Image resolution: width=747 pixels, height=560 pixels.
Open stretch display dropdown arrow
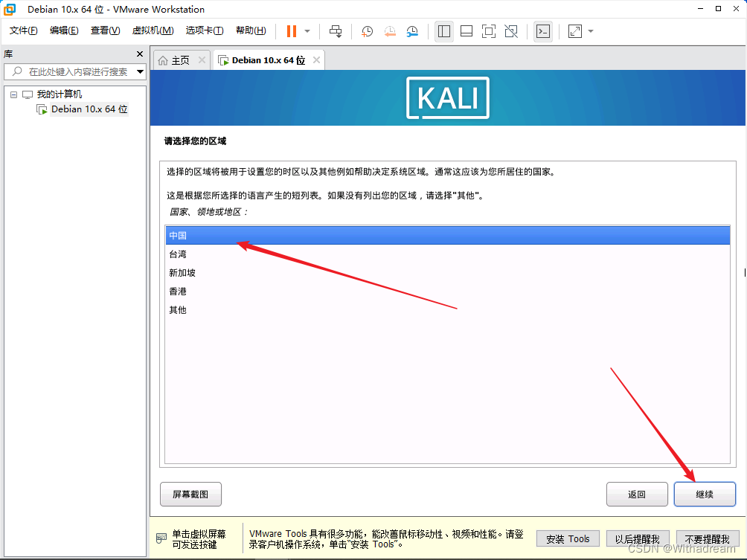pos(591,31)
